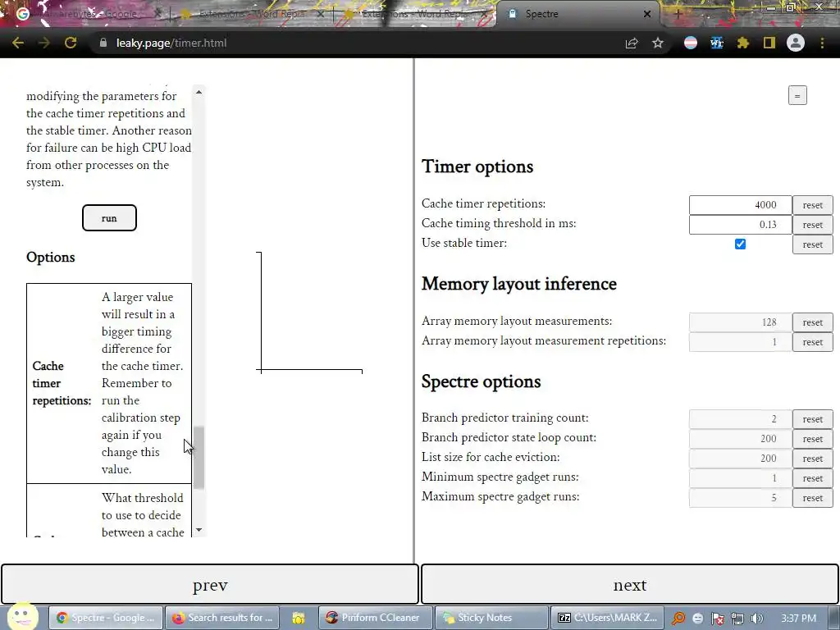Click the address bar showing leaky.page/timer.html
This screenshot has height=630, width=840.
coord(354,43)
